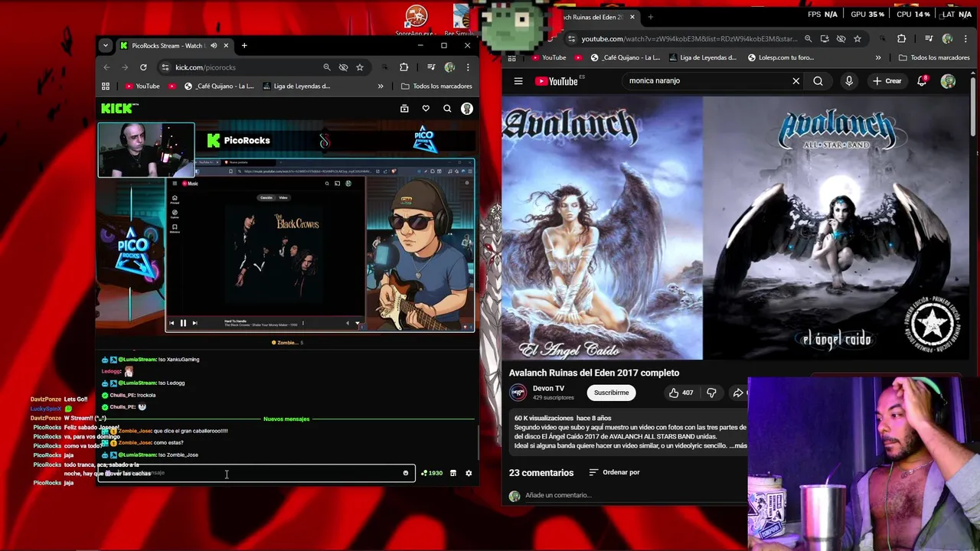Viewport: 980px width, 551px height.
Task: Bookmark kick.com with the star icon
Action: tap(360, 67)
